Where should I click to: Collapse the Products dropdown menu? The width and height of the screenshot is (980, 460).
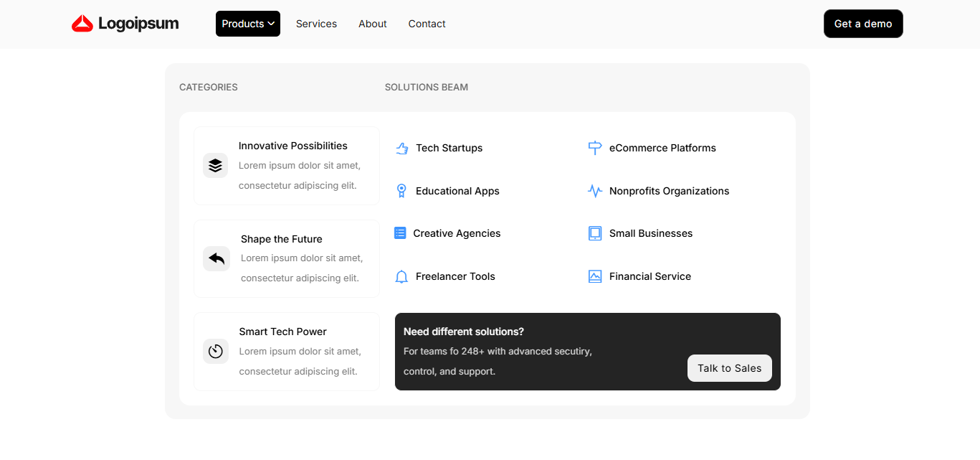click(x=247, y=24)
